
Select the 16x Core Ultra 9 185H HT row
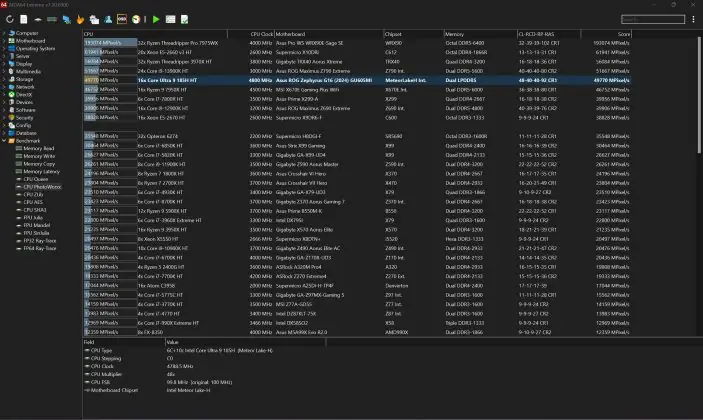click(x=357, y=80)
